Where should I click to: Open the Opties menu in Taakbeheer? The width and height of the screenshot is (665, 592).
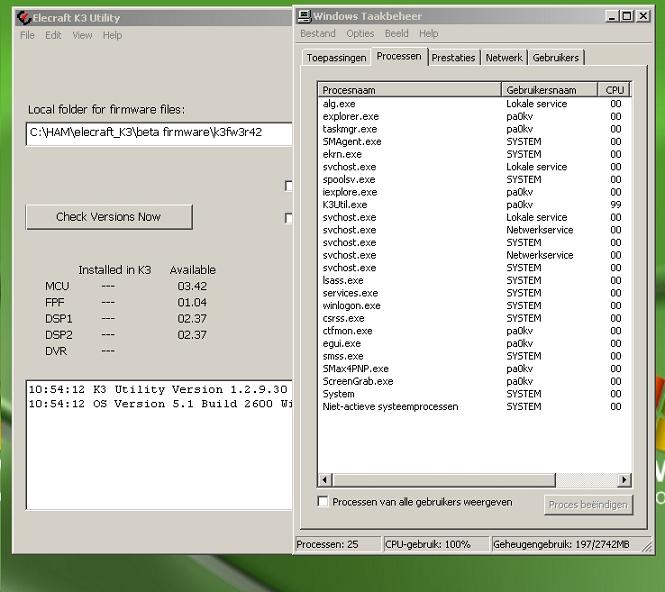coord(360,33)
